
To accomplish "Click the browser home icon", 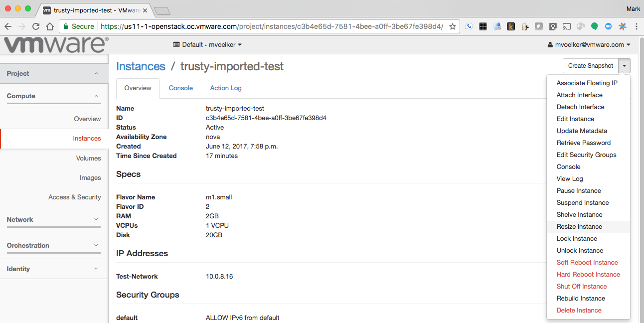I will pyautogui.click(x=50, y=26).
